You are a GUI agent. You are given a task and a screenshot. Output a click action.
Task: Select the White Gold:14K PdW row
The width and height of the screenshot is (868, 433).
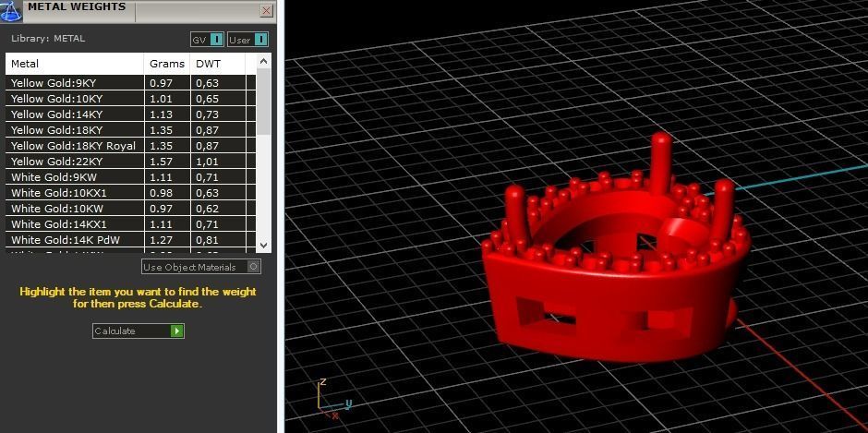pyautogui.click(x=130, y=240)
